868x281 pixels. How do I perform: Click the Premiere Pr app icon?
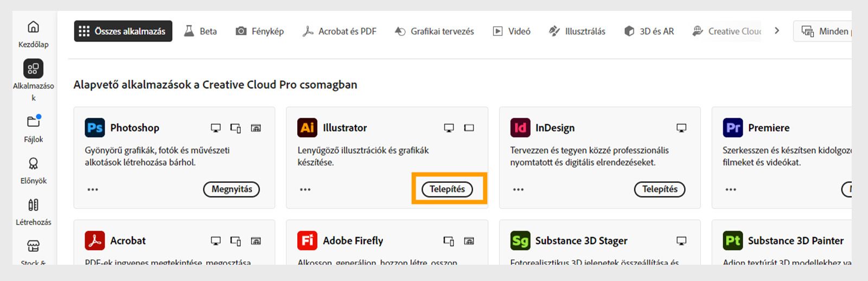click(x=733, y=128)
